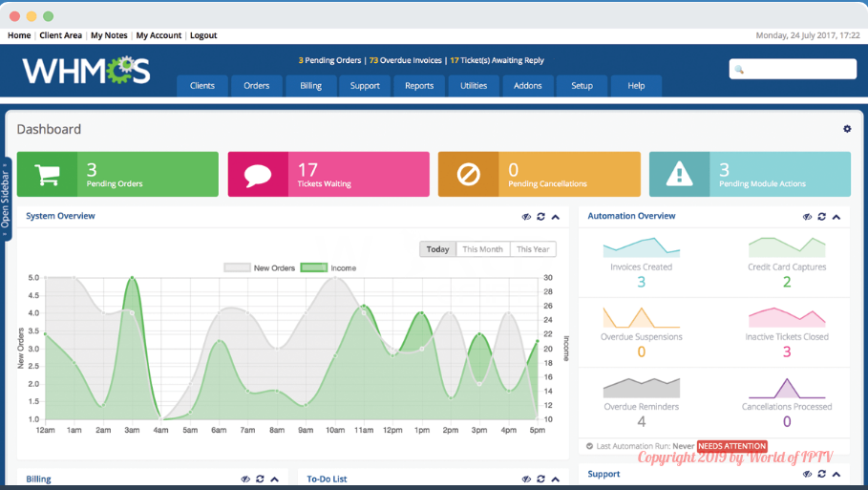
Task: Refresh the Billing widget
Action: pyautogui.click(x=260, y=479)
